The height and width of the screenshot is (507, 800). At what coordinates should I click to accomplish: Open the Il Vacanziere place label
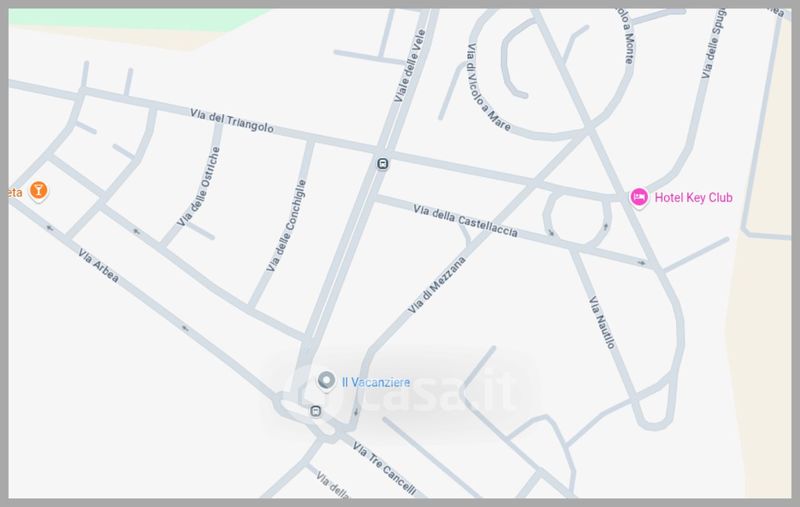[376, 382]
